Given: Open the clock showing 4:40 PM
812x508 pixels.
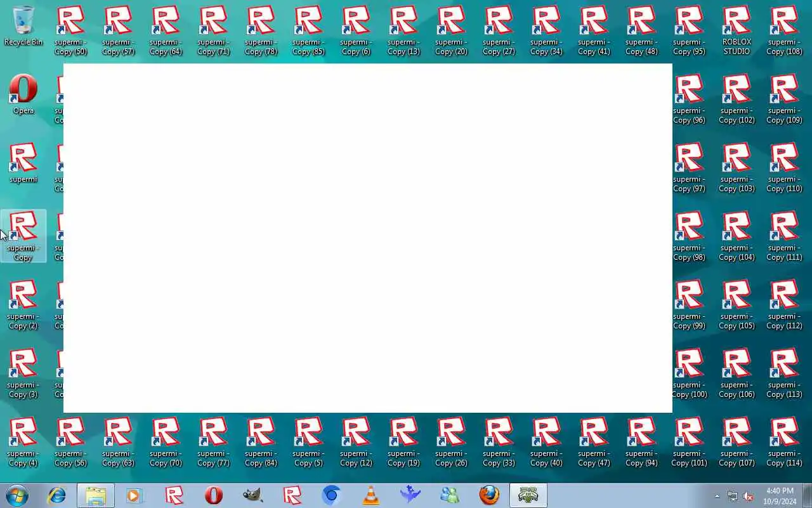Looking at the screenshot, I should (780, 496).
